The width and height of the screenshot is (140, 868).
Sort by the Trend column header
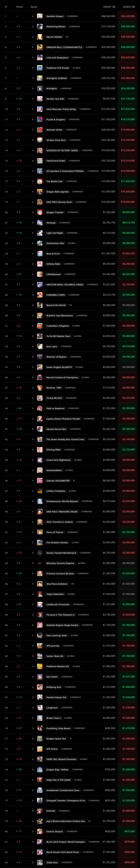(19, 7)
